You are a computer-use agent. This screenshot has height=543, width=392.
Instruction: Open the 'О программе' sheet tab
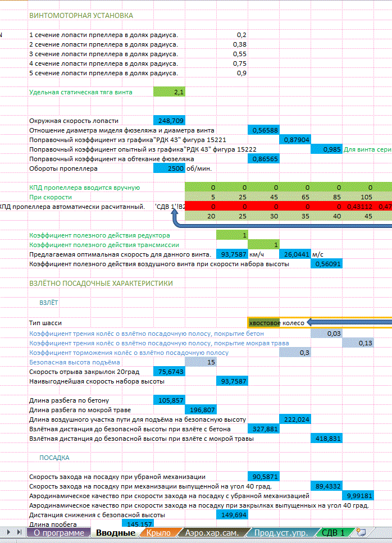(x=59, y=532)
